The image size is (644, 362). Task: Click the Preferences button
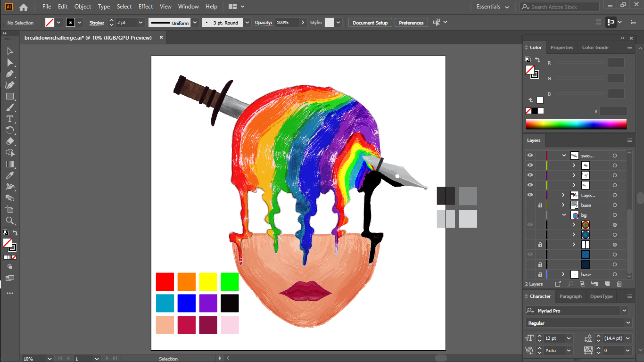click(x=411, y=23)
